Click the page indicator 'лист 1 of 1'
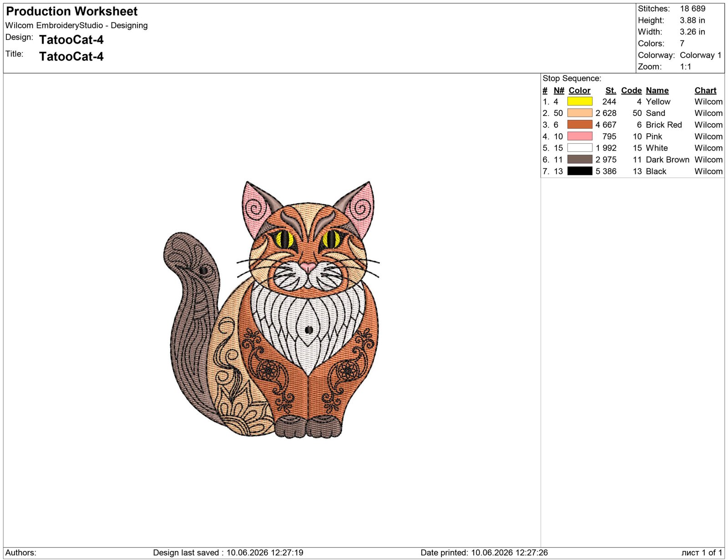This screenshot has width=728, height=560. point(702,553)
